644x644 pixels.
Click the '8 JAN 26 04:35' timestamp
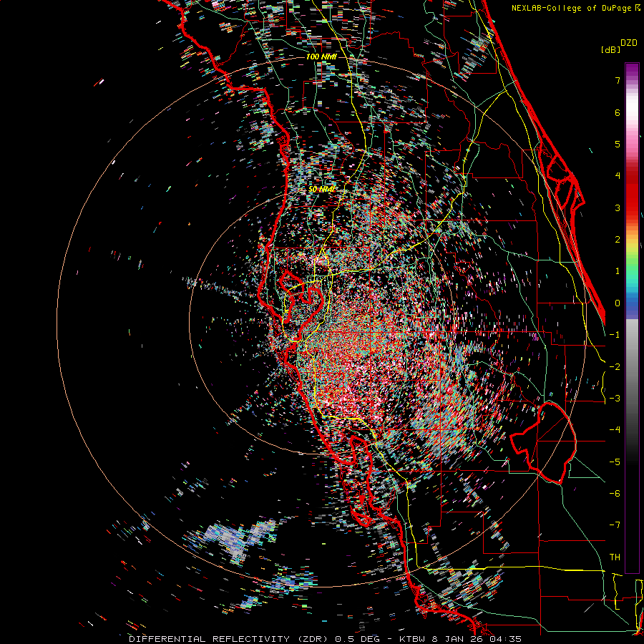pos(477,639)
